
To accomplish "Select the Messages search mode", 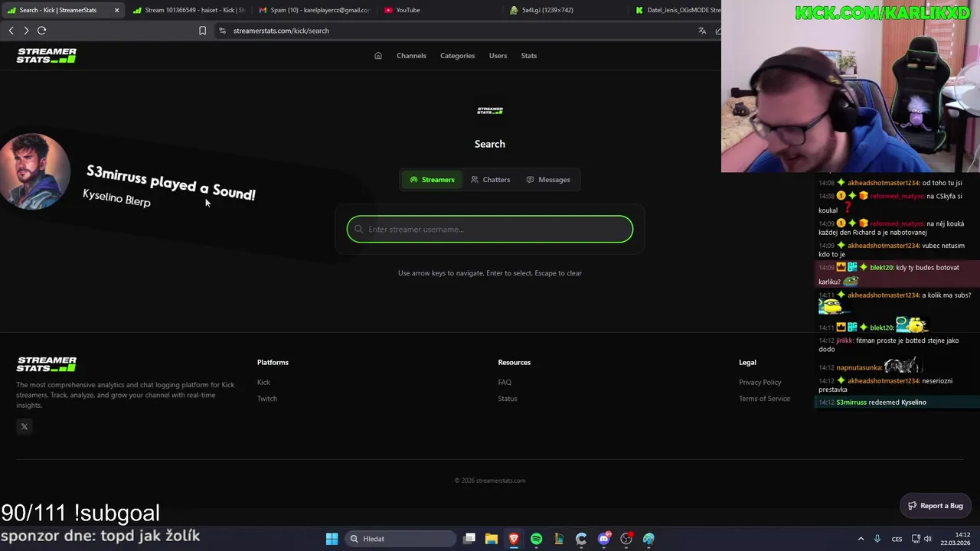I will tap(548, 180).
